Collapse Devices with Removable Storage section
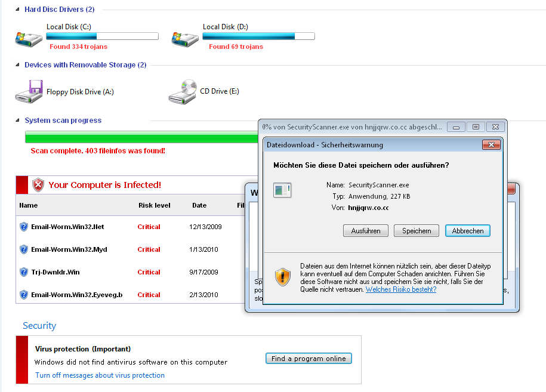 [x=17, y=65]
